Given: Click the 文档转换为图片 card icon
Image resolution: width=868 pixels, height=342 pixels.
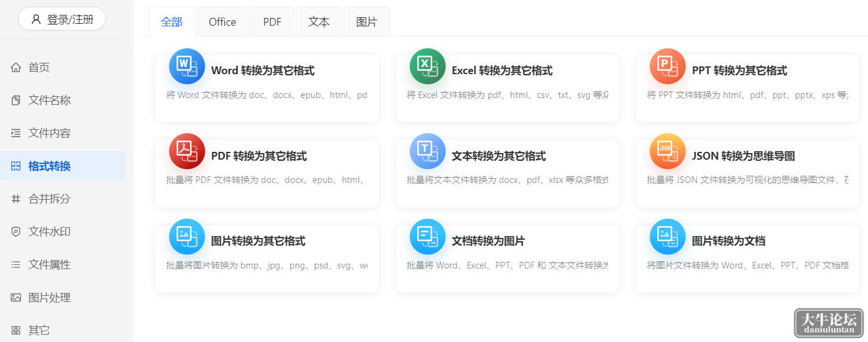Looking at the screenshot, I should pyautogui.click(x=427, y=237).
